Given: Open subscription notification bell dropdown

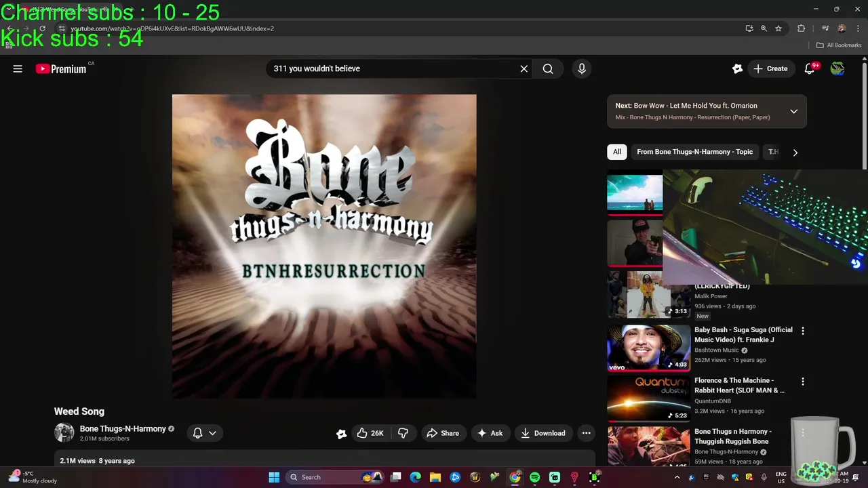Looking at the screenshot, I should tap(204, 433).
